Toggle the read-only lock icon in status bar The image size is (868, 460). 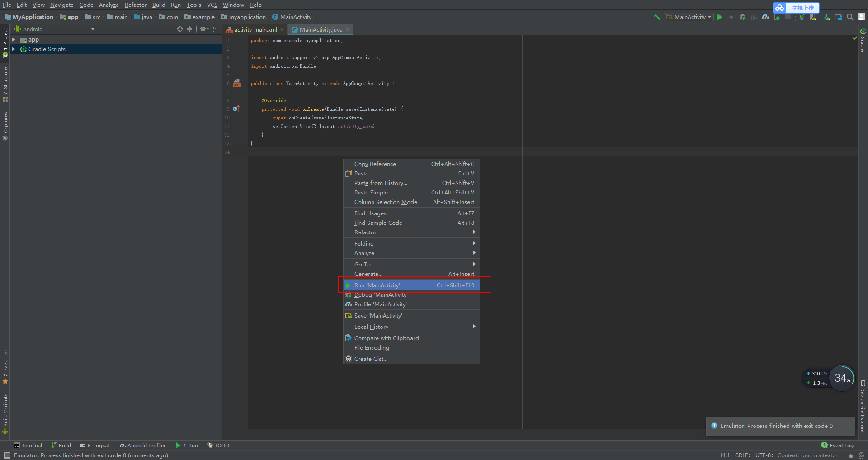point(850,455)
